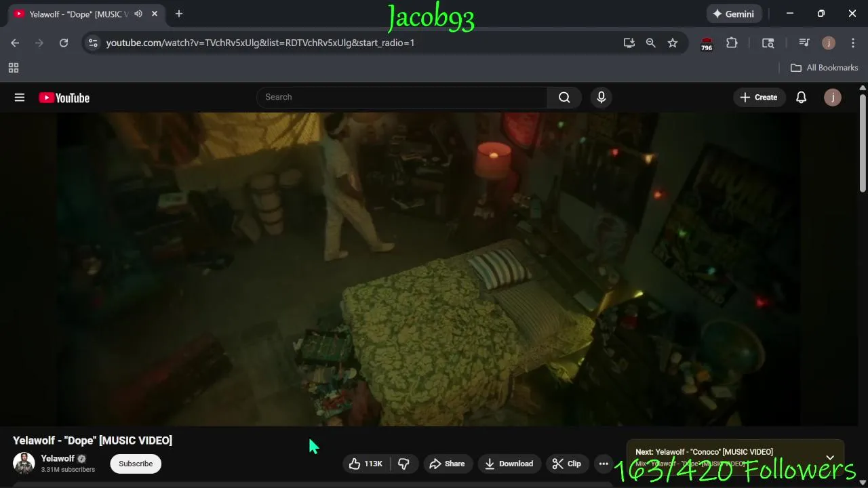This screenshot has height=488, width=868.
Task: Open site information icon in address bar
Action: (93, 43)
